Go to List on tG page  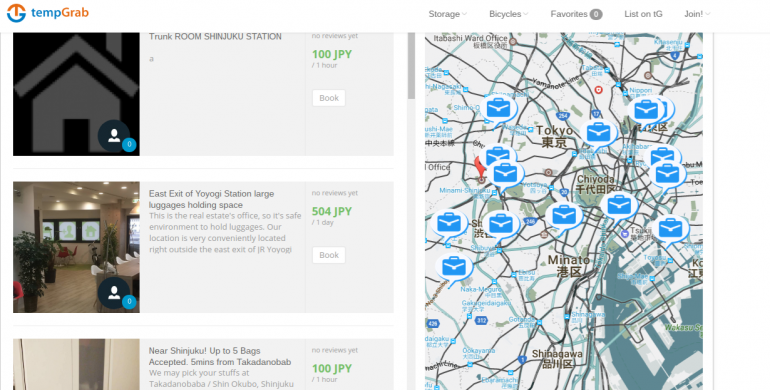[x=643, y=14]
